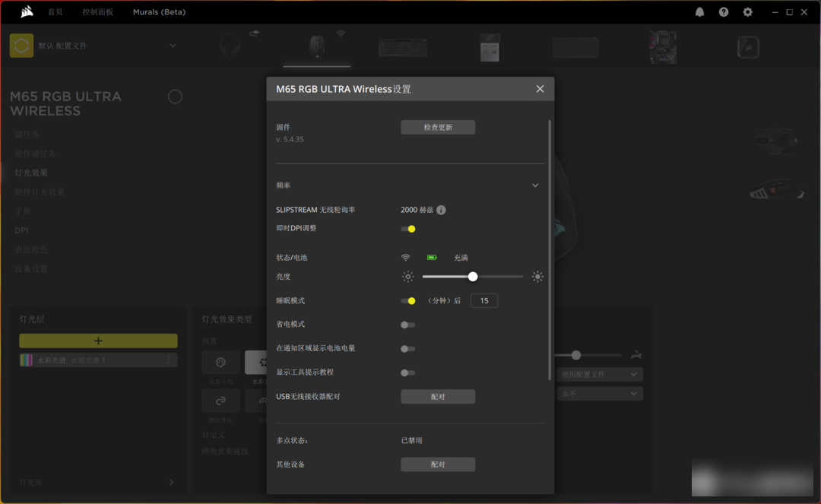Screen dimensions: 821x504
Task: Click the top mouse view thumbnail
Action: tap(777, 141)
